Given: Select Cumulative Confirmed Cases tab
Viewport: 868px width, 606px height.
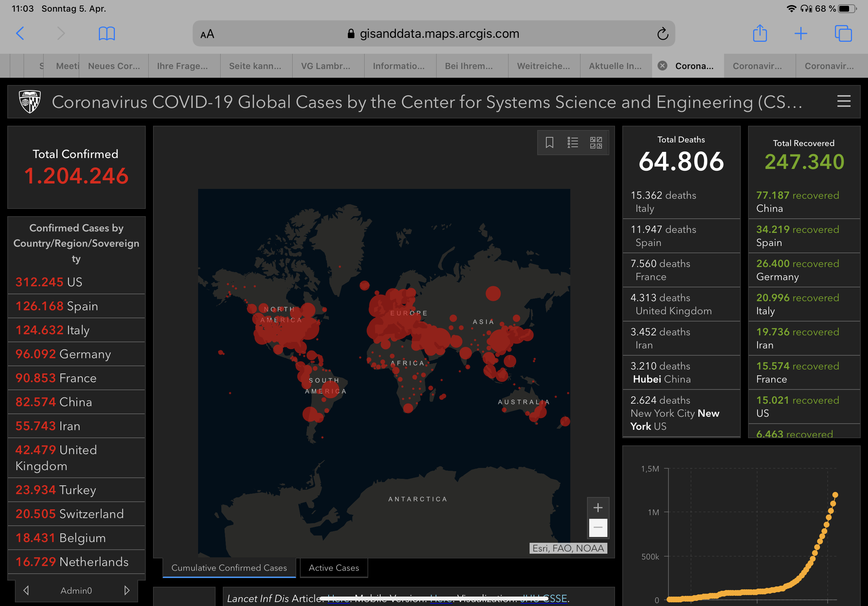Looking at the screenshot, I should pos(229,567).
